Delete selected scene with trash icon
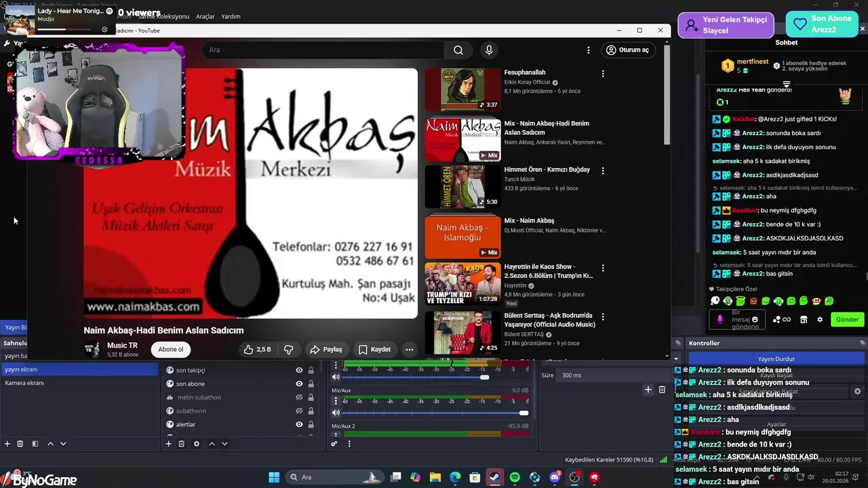868x488 pixels. [20, 444]
